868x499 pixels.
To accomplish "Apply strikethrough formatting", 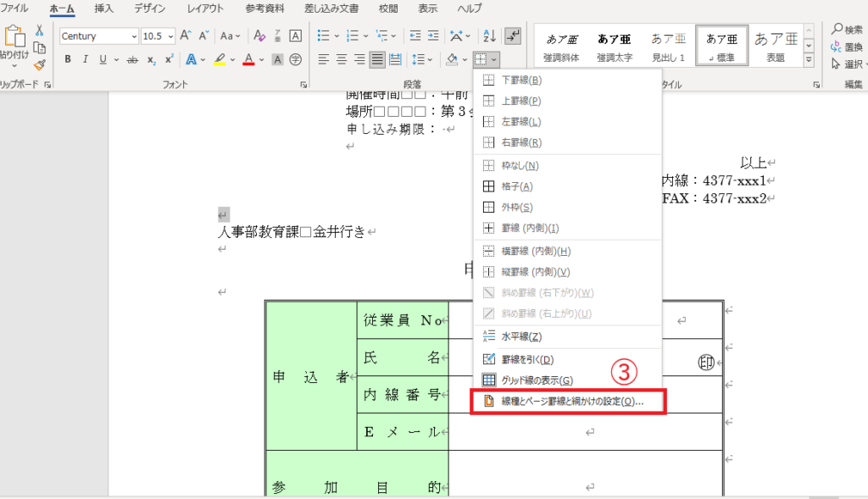I will [x=132, y=60].
